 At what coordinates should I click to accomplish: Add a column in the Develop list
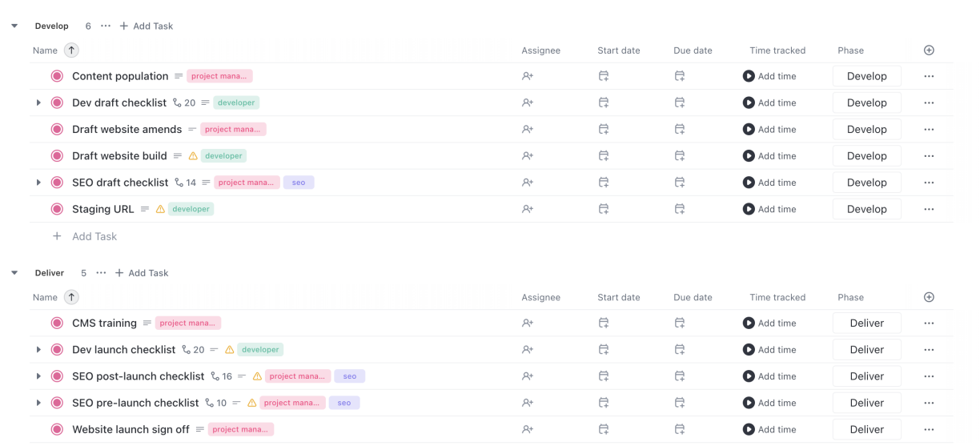click(x=929, y=50)
